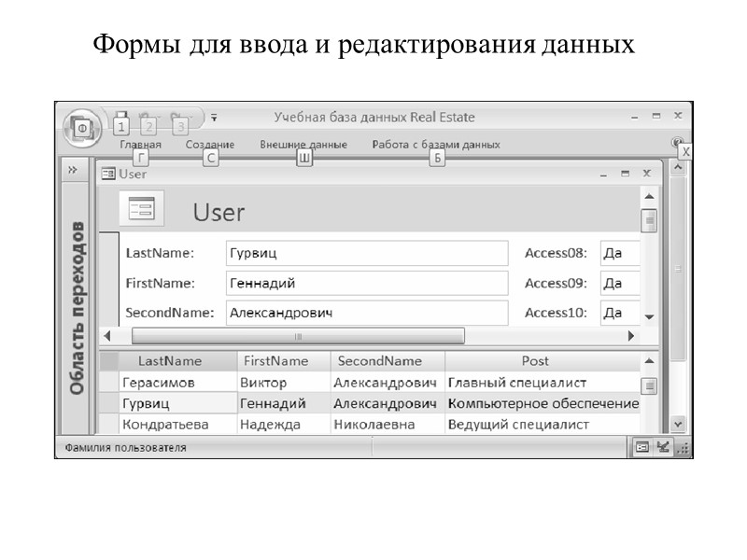Click the Access09 field value Да
Viewport: 747px width, 560px height.
click(x=620, y=284)
